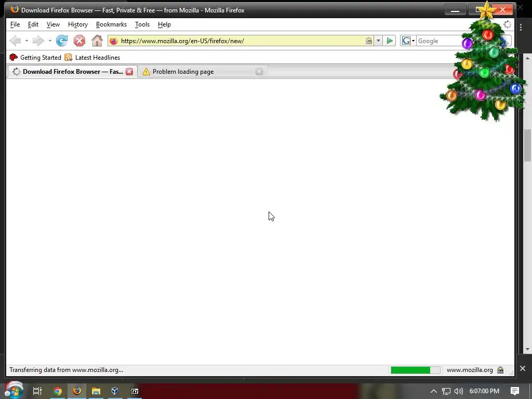This screenshot has height=399, width=532.
Task: Click the X button at bottom-right outside Firefox
Action: click(523, 368)
